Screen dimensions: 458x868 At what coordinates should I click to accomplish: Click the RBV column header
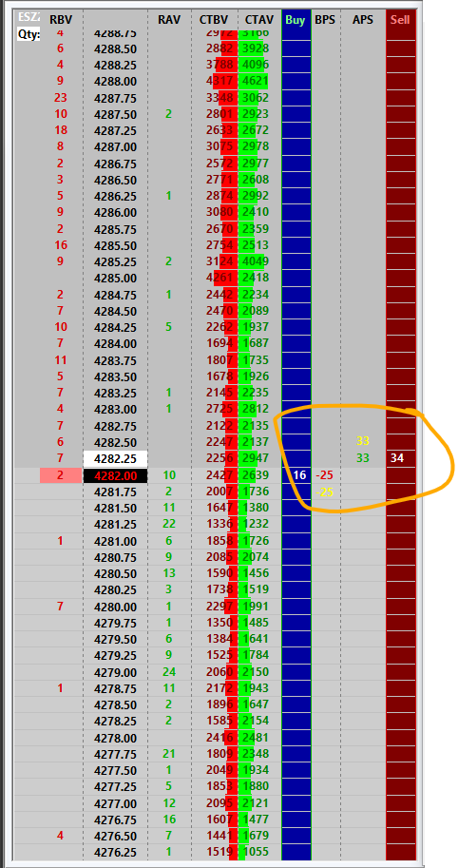coord(60,20)
